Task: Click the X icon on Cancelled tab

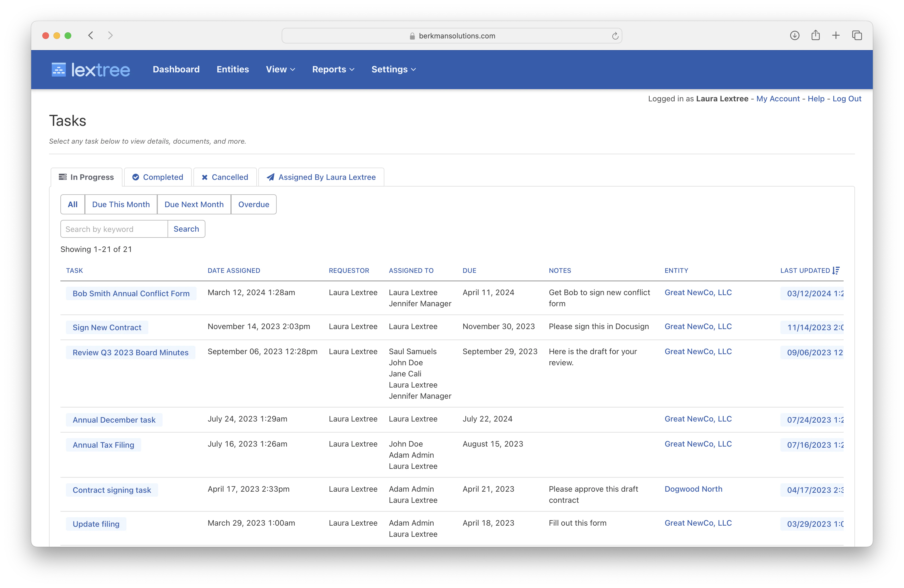Action: coord(205,177)
